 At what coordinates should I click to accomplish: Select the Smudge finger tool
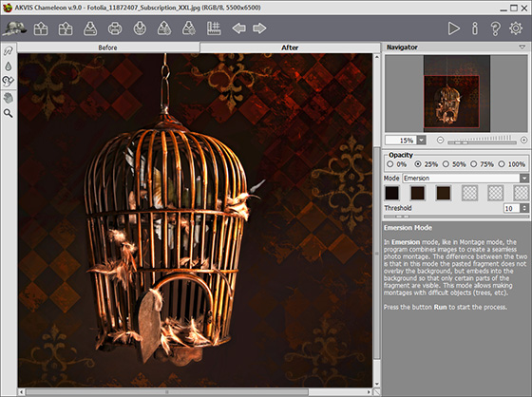9,51
